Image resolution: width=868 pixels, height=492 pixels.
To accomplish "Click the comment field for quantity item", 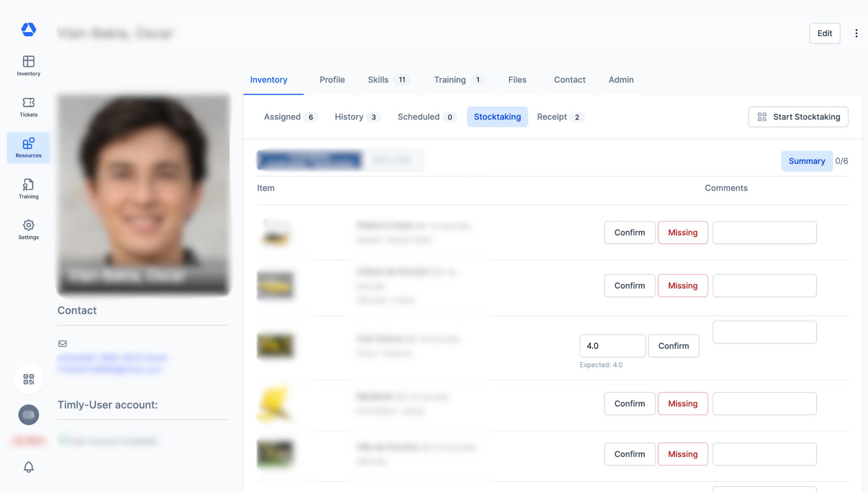I will (x=765, y=332).
